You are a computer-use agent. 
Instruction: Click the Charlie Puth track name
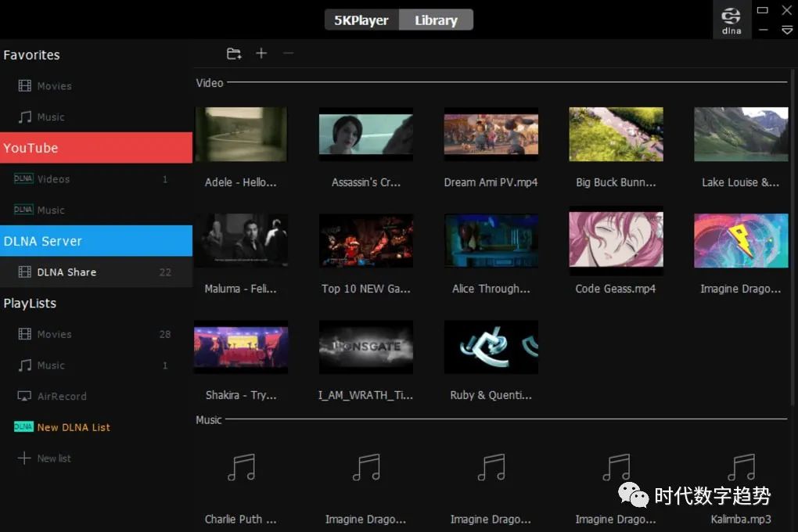tap(241, 519)
